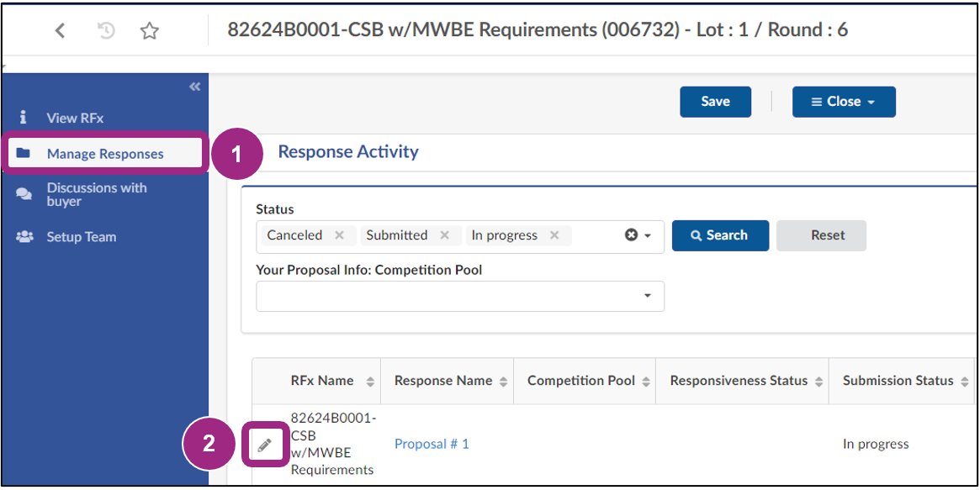The height and width of the screenshot is (490, 980).
Task: Clear all selected status filters
Action: (631, 235)
